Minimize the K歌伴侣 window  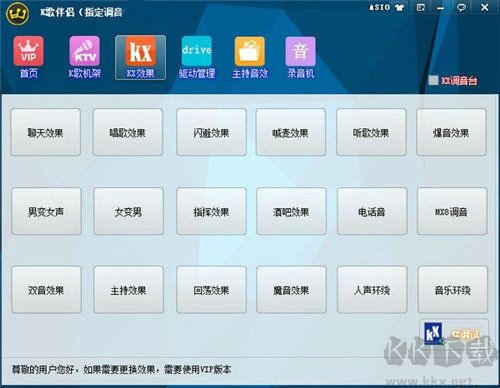[441, 7]
